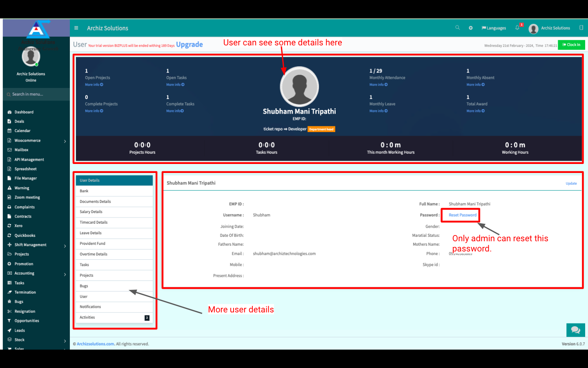Expand the Woocommerce submenu
The width and height of the screenshot is (588, 368).
click(x=65, y=141)
